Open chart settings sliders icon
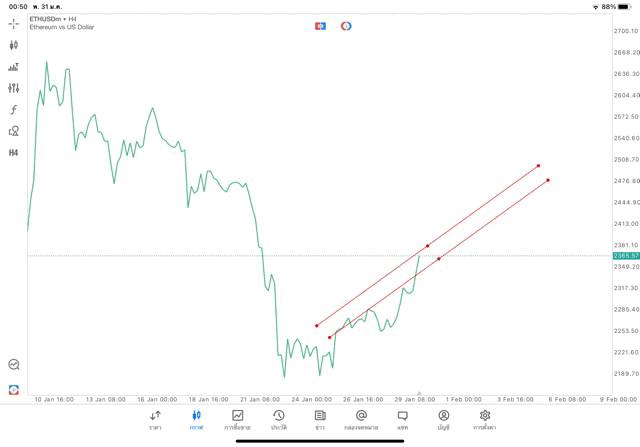This screenshot has width=640, height=447. click(13, 88)
